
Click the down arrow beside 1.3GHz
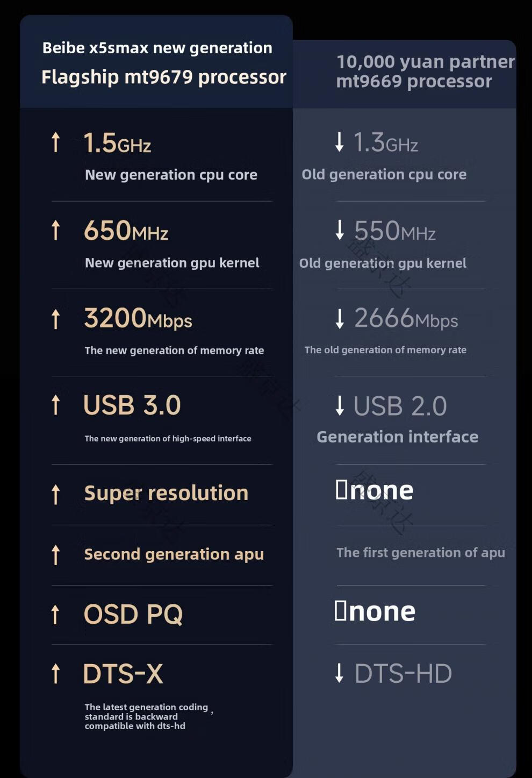339,142
